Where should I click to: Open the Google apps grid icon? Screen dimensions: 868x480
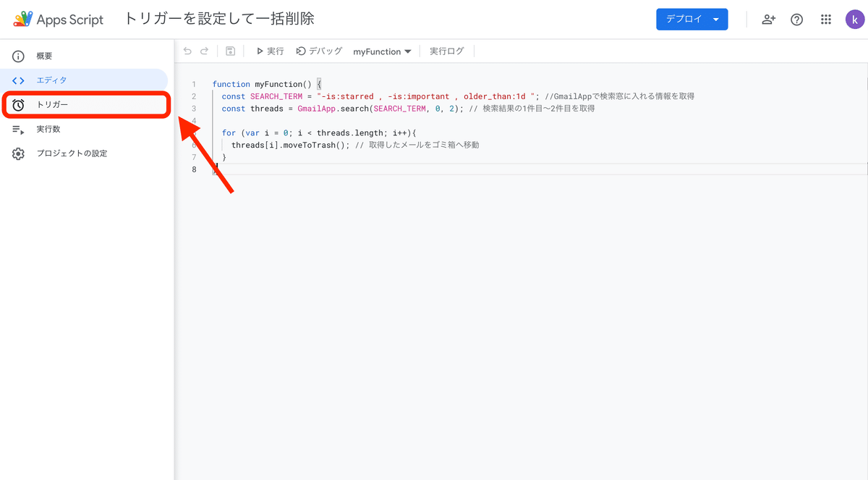826,20
